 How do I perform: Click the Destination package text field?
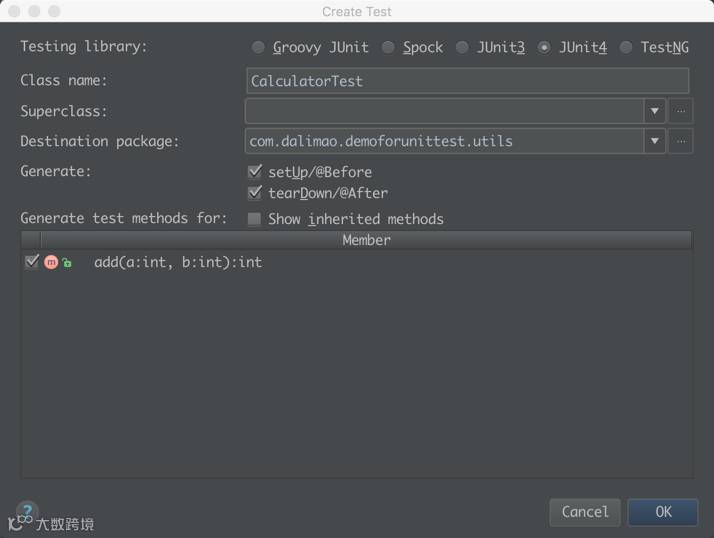click(444, 141)
